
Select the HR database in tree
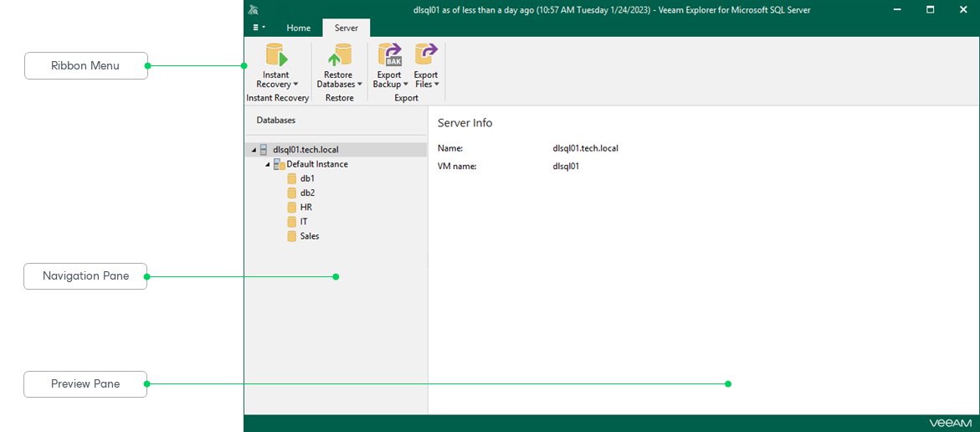[x=305, y=208]
